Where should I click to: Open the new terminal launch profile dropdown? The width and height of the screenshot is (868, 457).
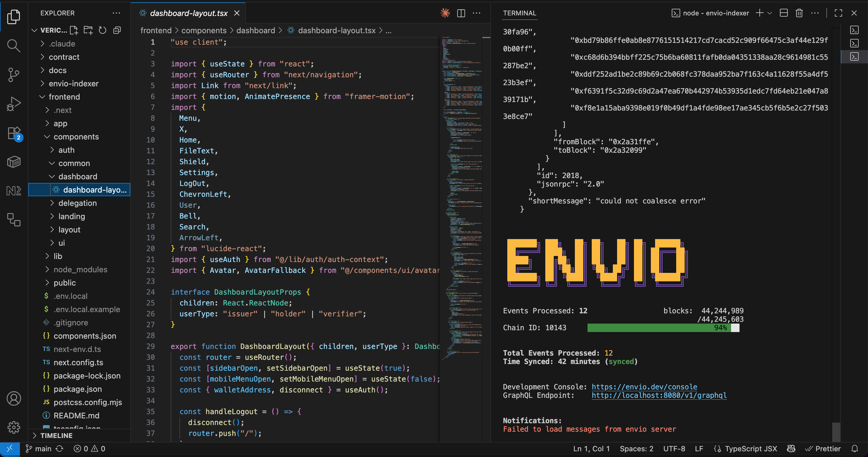point(770,13)
